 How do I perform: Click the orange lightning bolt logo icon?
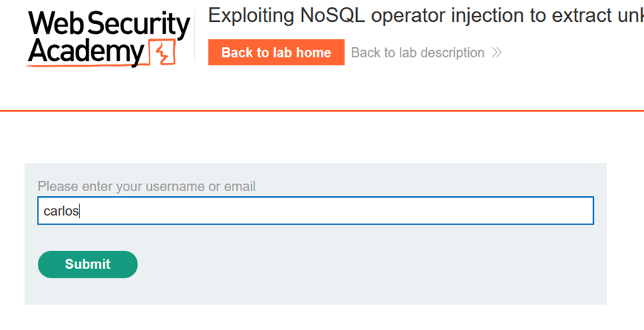[163, 52]
